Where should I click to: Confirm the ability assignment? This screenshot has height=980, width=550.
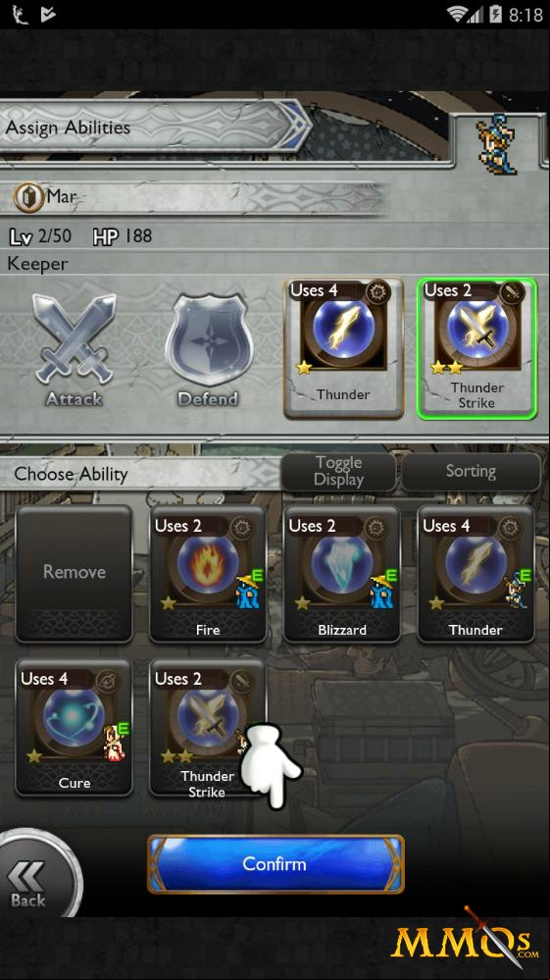(275, 863)
